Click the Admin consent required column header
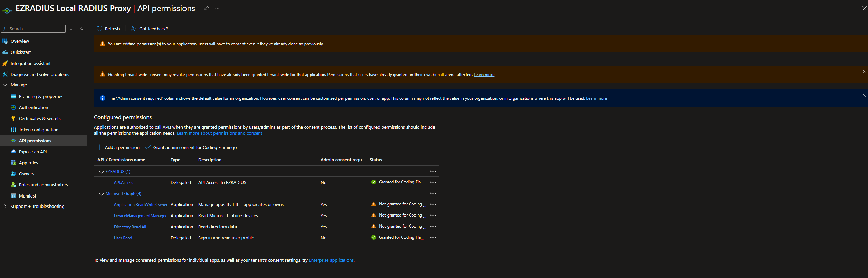Viewport: 868px width, 278px height. click(x=343, y=160)
